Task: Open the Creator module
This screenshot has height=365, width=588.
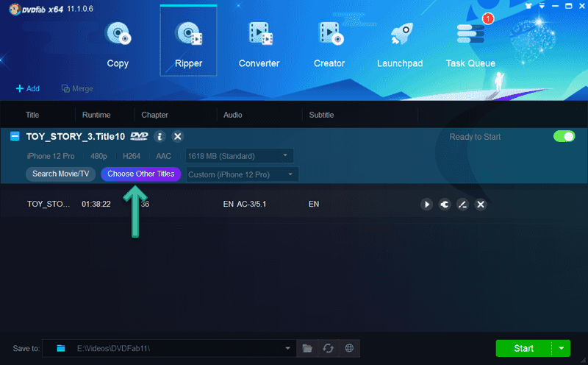Action: point(329,44)
